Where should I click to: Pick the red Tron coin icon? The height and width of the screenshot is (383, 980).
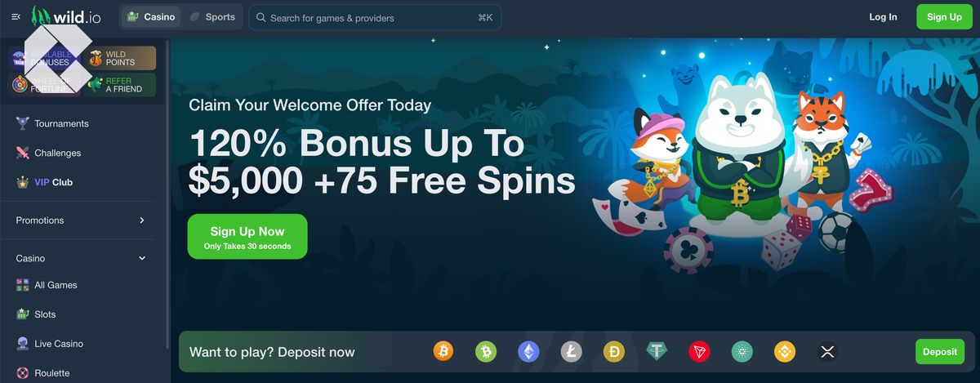click(699, 352)
